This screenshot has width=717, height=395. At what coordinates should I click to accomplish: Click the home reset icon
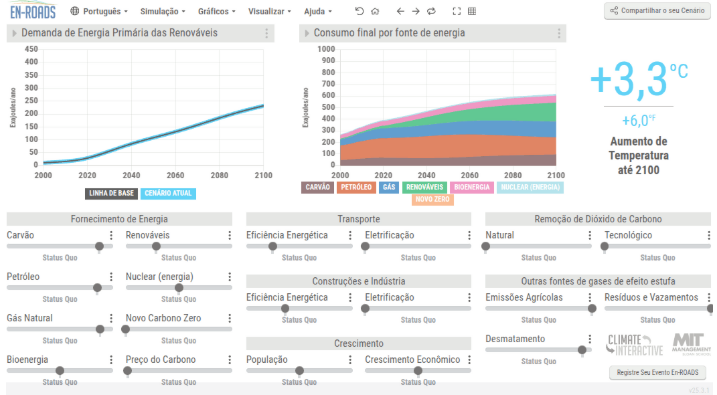375,11
